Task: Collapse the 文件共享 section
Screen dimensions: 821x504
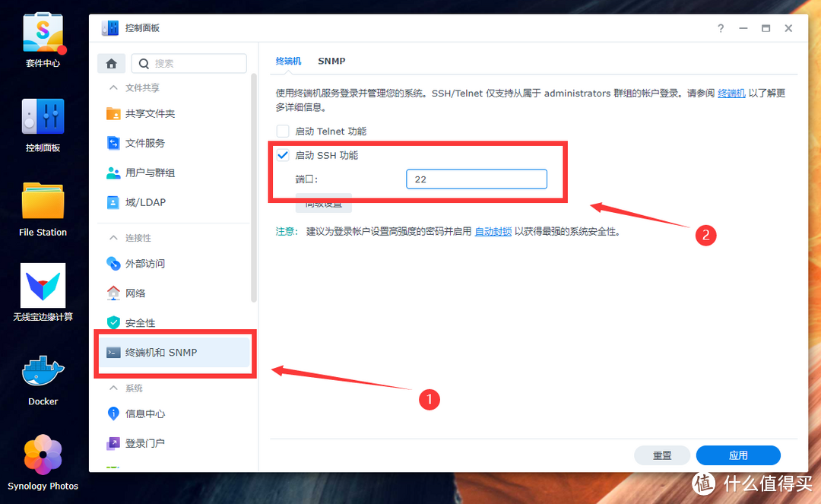Action: point(113,87)
